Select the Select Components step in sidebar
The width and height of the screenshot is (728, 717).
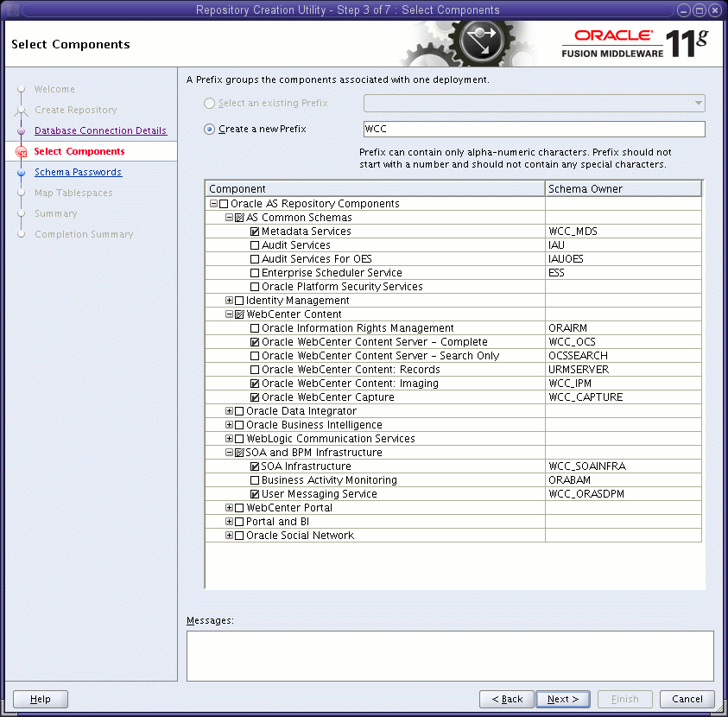point(79,151)
